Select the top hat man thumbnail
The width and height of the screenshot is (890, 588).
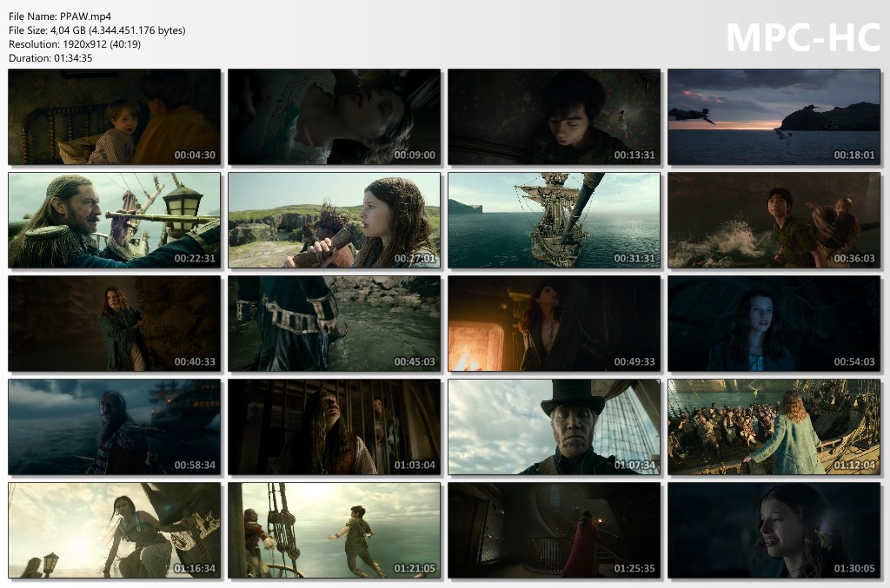[554, 427]
